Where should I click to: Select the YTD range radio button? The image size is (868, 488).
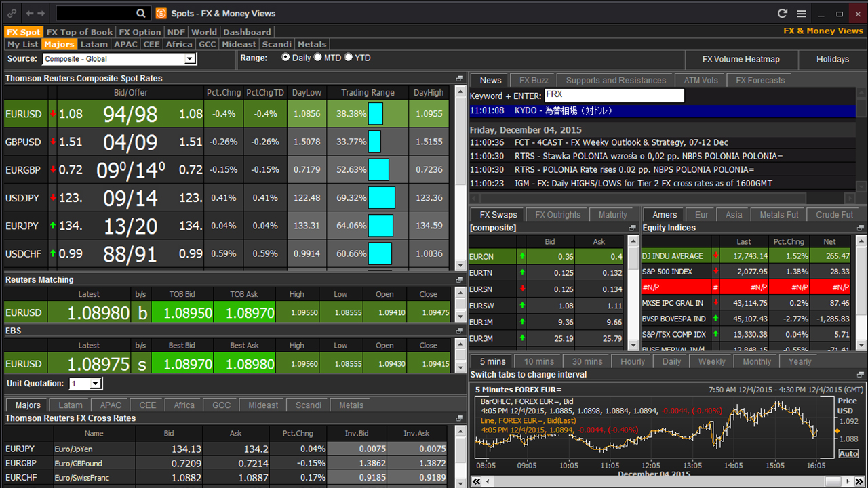(x=349, y=58)
